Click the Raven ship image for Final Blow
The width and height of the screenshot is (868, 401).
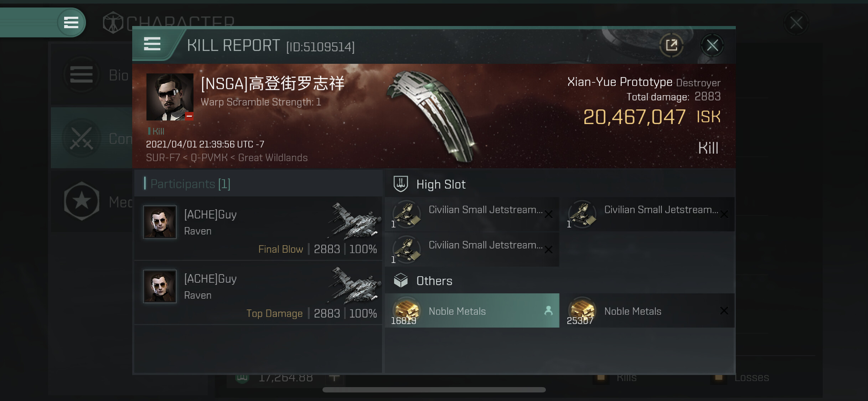tap(354, 221)
